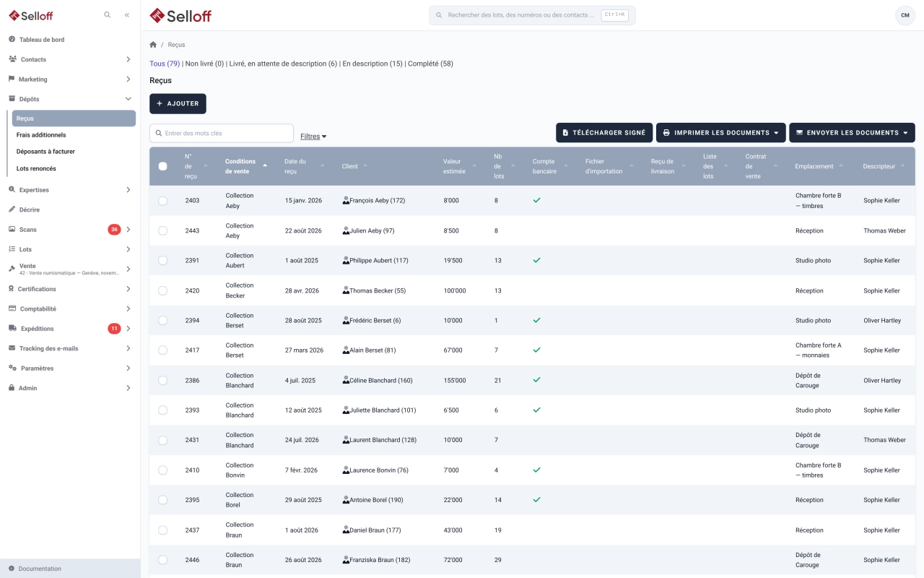Tick the checkbox for receipt 2420
Viewport: 924px width, 578px height.
click(162, 290)
